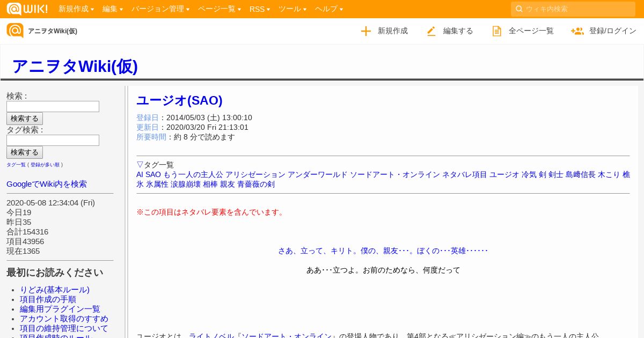Click the AI tag link
644x338 pixels.
(x=140, y=174)
